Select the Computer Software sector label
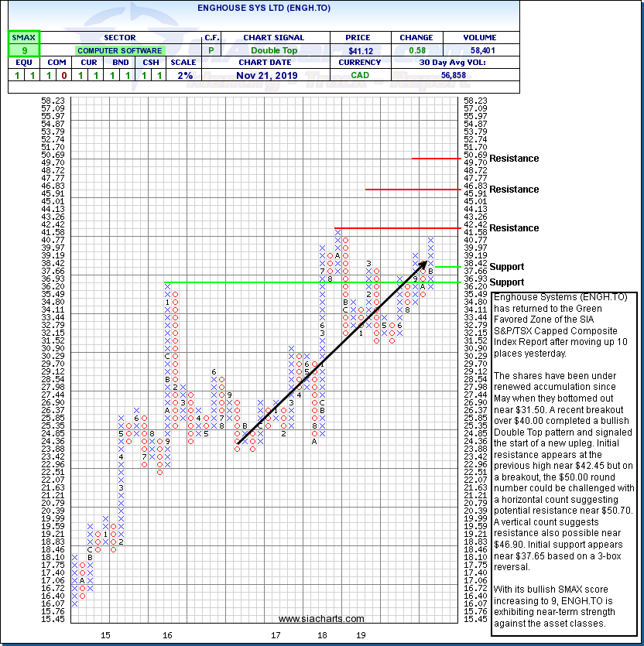Screen dimensions: 644x646 [x=118, y=50]
